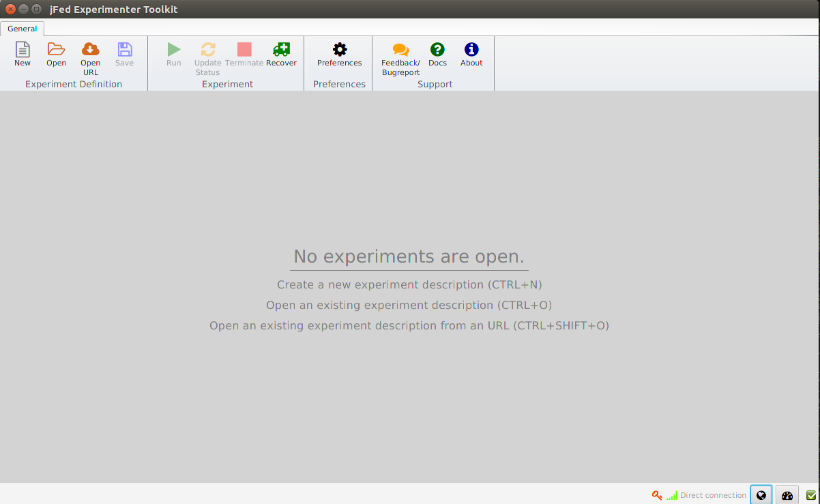This screenshot has height=504, width=820.
Task: Click the Open folder icon
Action: coord(56,49)
